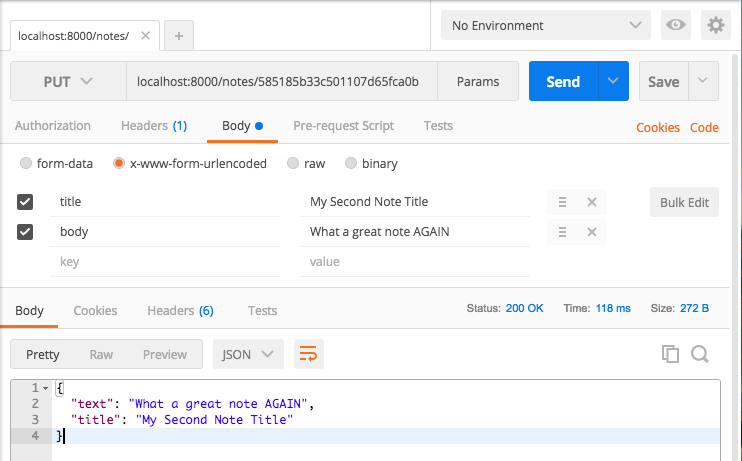Expand the No Environment selector

click(546, 25)
